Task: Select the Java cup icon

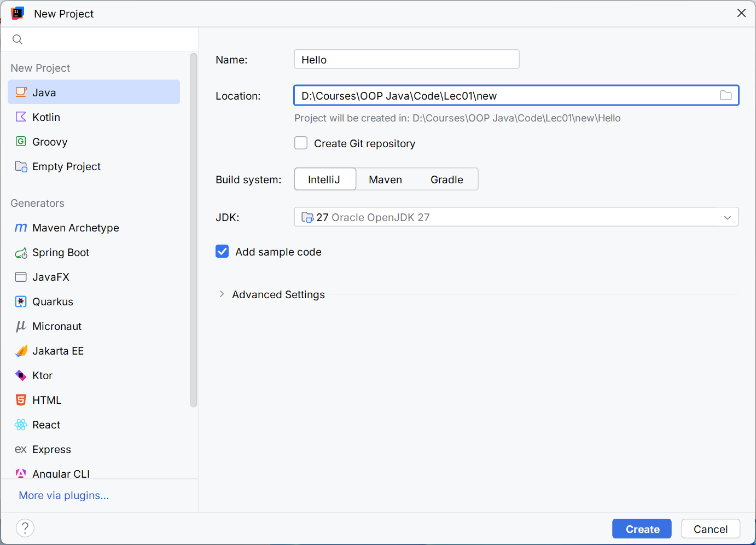Action: click(x=21, y=92)
